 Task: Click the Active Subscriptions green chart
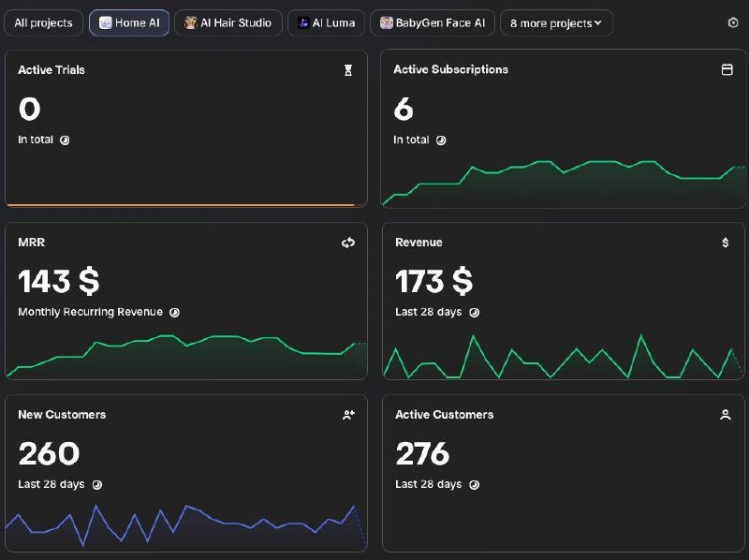pyautogui.click(x=564, y=184)
